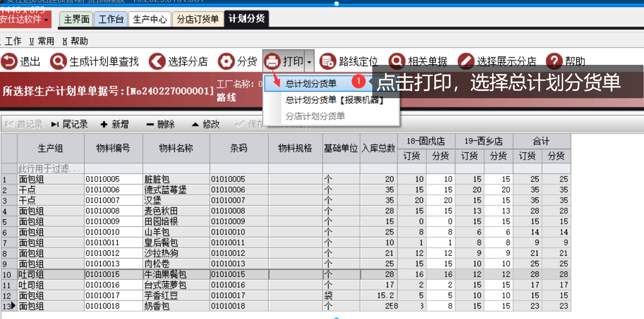Click the gear icon for 分货
The height and width of the screenshot is (319, 644).
coord(226,61)
